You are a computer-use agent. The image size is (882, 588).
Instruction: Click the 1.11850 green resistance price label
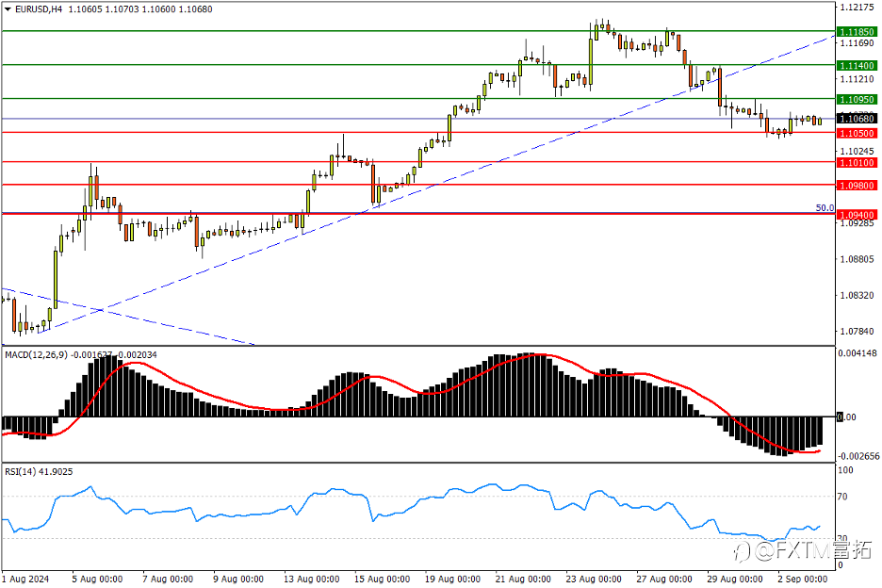coord(857,32)
